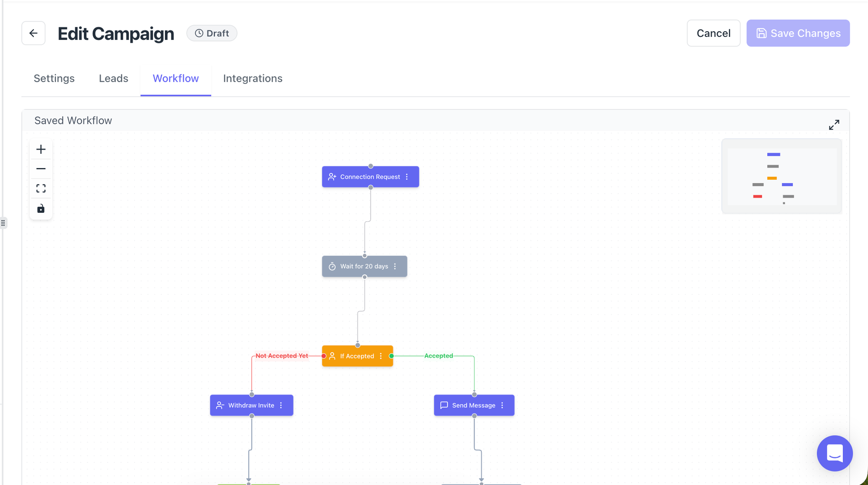Zoom out the workflow canvas

point(41,168)
